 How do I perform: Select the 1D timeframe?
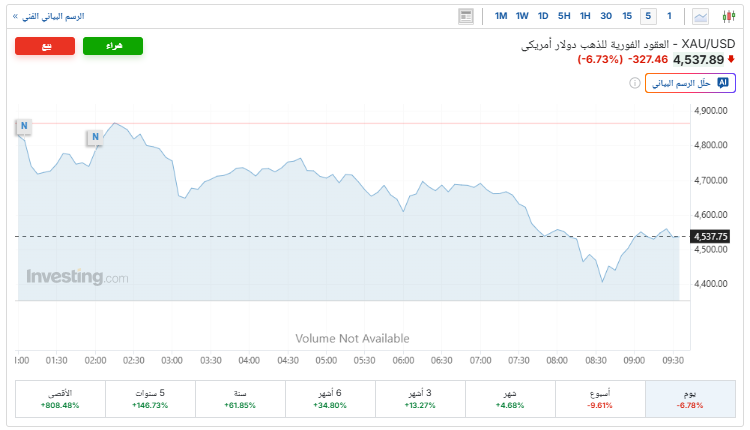pos(543,16)
